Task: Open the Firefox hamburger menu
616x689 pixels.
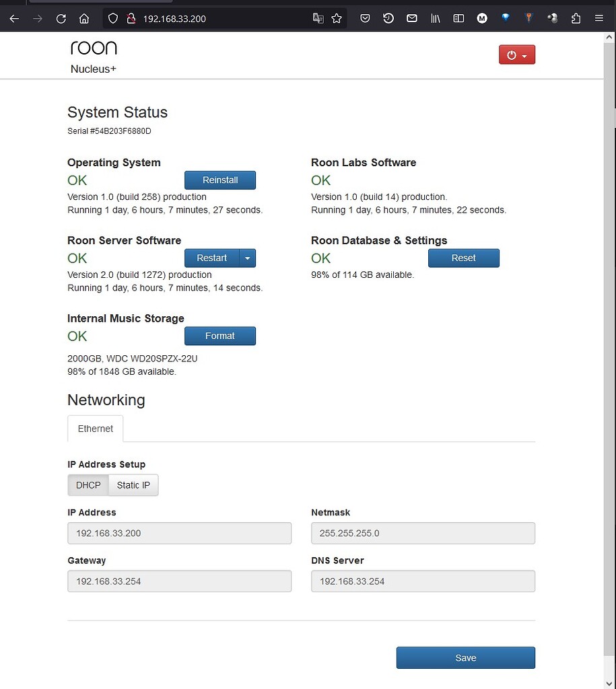Action: pyautogui.click(x=599, y=18)
